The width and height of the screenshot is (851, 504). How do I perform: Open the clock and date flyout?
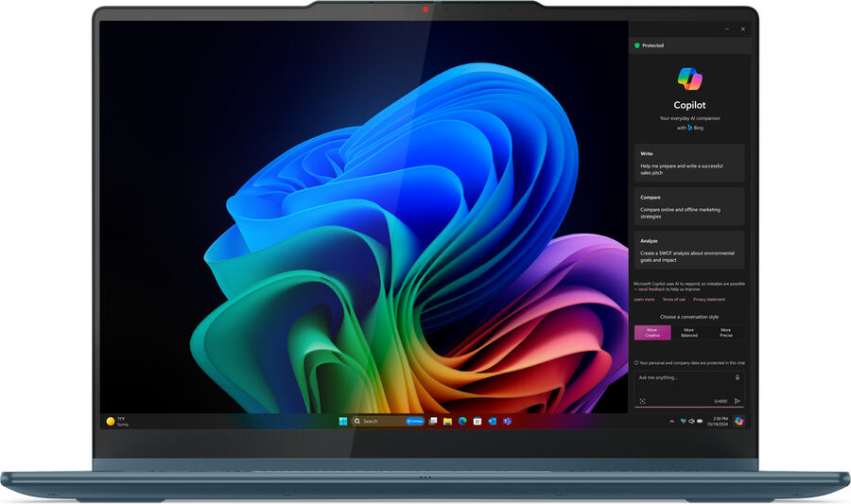(x=718, y=421)
